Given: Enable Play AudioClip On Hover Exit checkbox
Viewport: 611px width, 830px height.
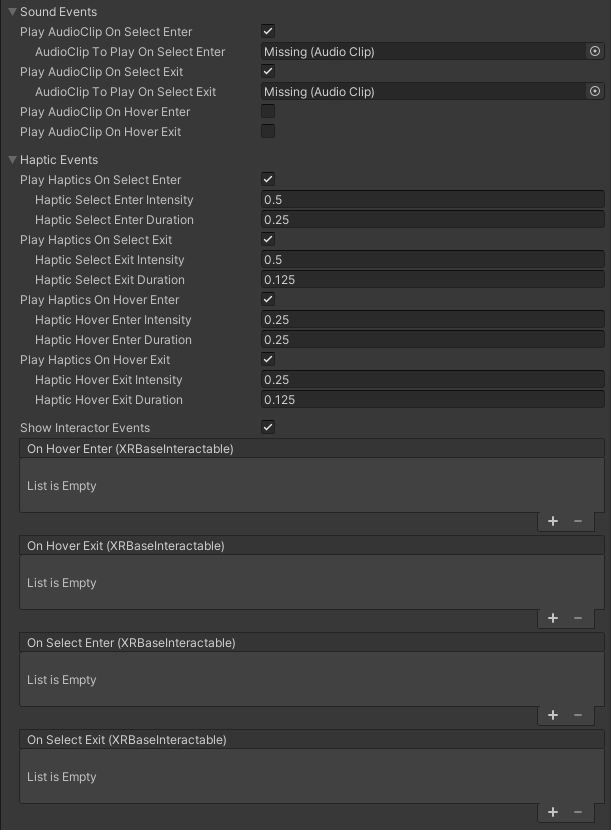Looking at the screenshot, I should pyautogui.click(x=268, y=131).
